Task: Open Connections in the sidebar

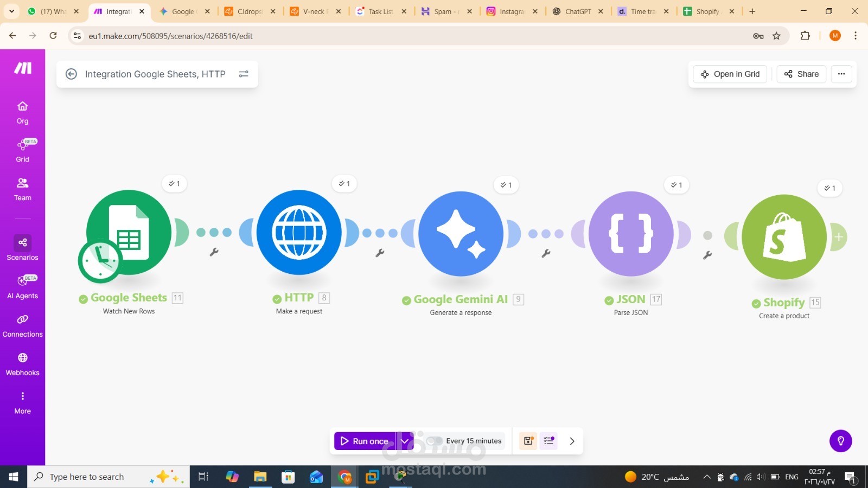Action: 23,326
